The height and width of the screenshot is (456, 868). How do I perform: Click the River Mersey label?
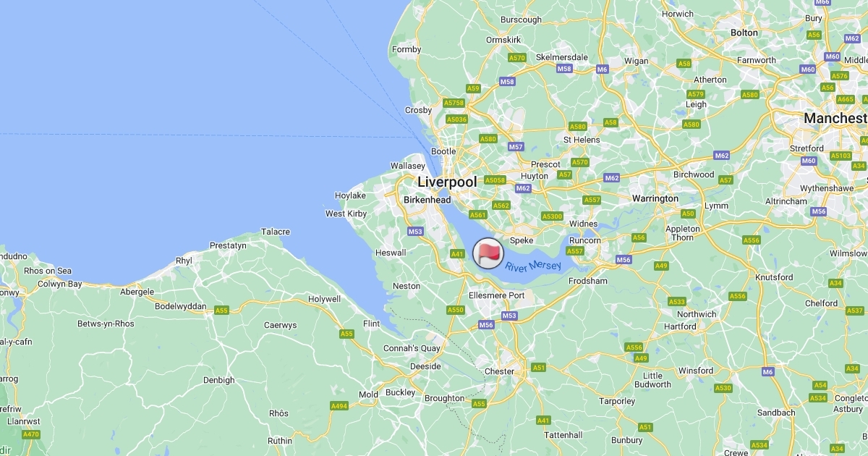(x=533, y=266)
